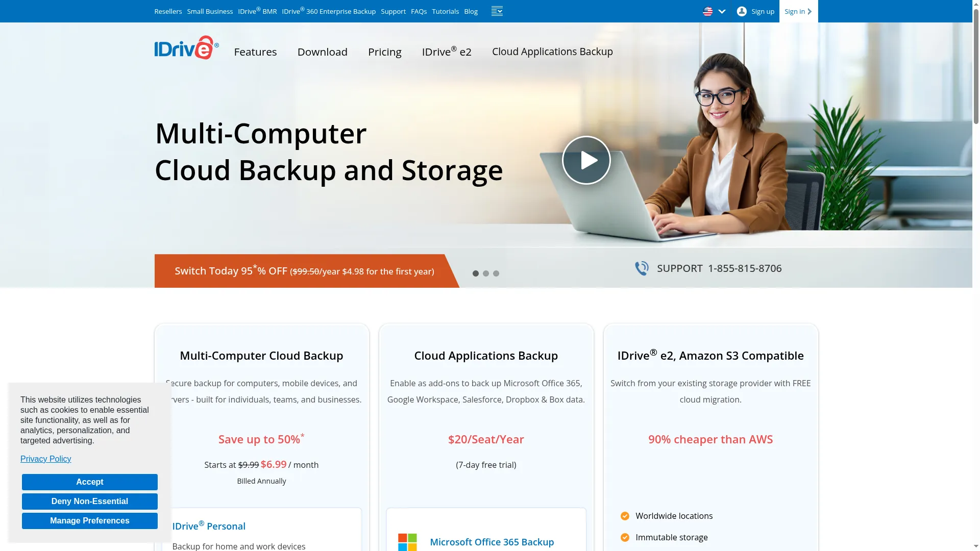Click the support phone icon

(x=642, y=268)
